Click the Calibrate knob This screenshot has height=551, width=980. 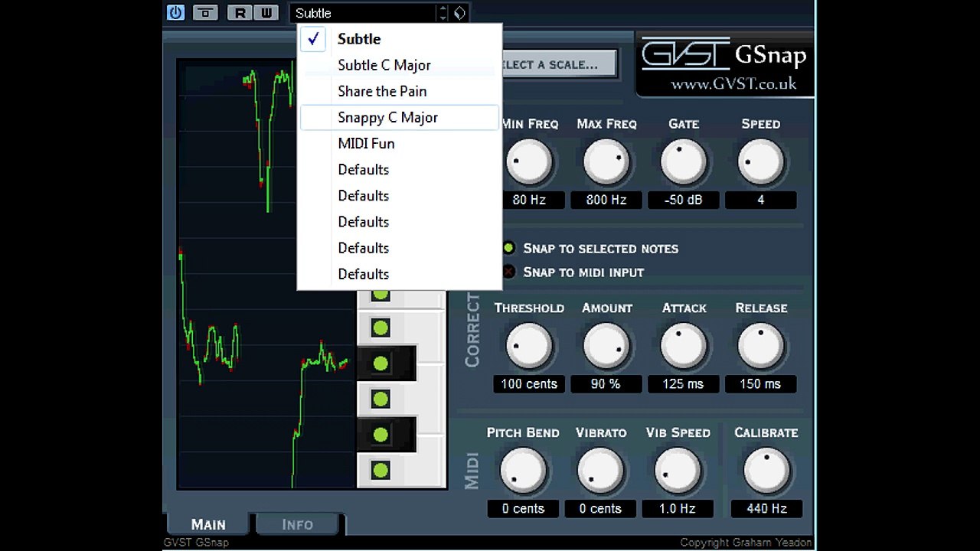point(766,471)
